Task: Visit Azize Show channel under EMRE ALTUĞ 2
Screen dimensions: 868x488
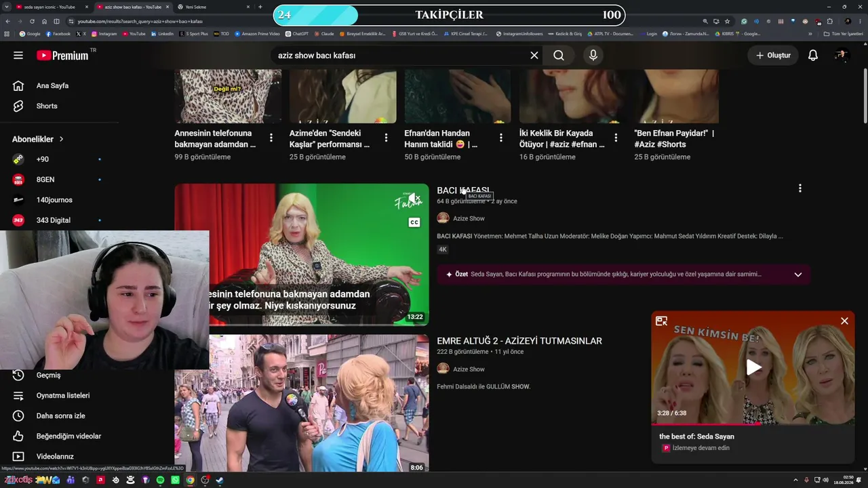Action: [x=469, y=369]
